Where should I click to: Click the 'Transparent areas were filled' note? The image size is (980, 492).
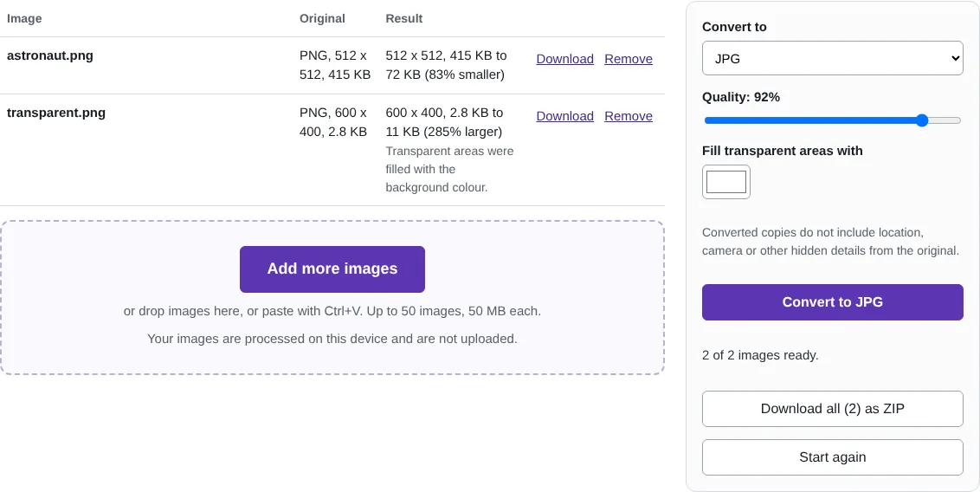449,170
